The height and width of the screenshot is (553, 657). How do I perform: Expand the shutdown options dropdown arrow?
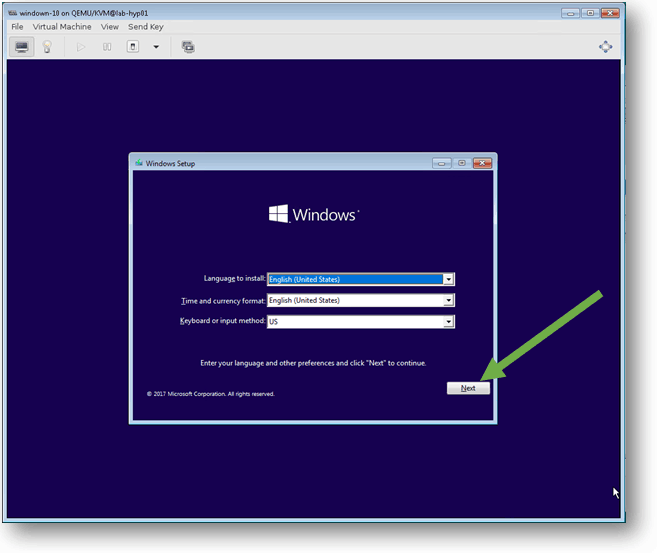[x=156, y=47]
